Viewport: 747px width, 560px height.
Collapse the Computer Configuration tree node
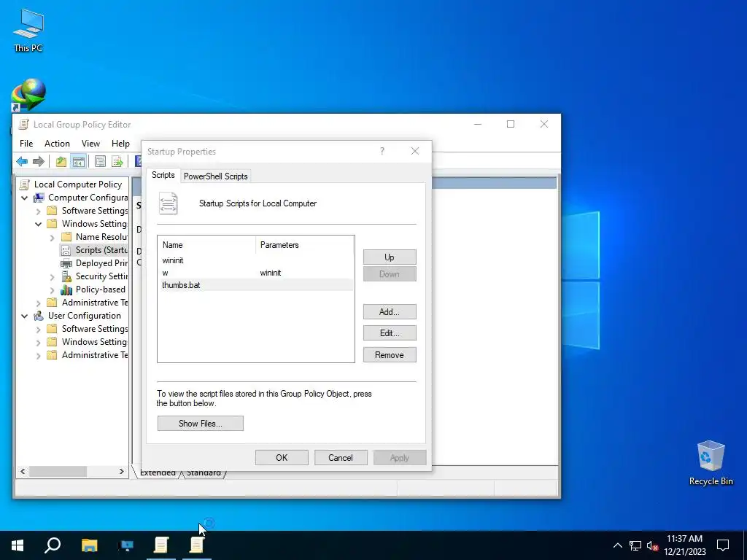click(x=24, y=198)
